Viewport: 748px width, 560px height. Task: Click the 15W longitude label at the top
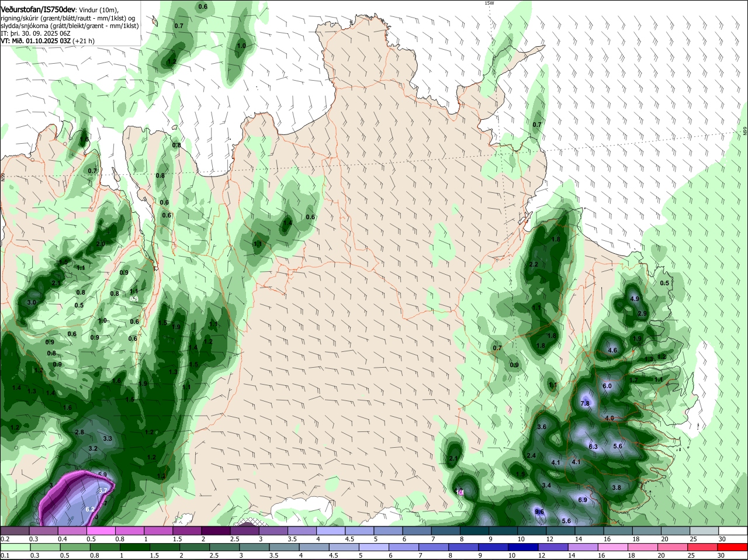coord(489,4)
